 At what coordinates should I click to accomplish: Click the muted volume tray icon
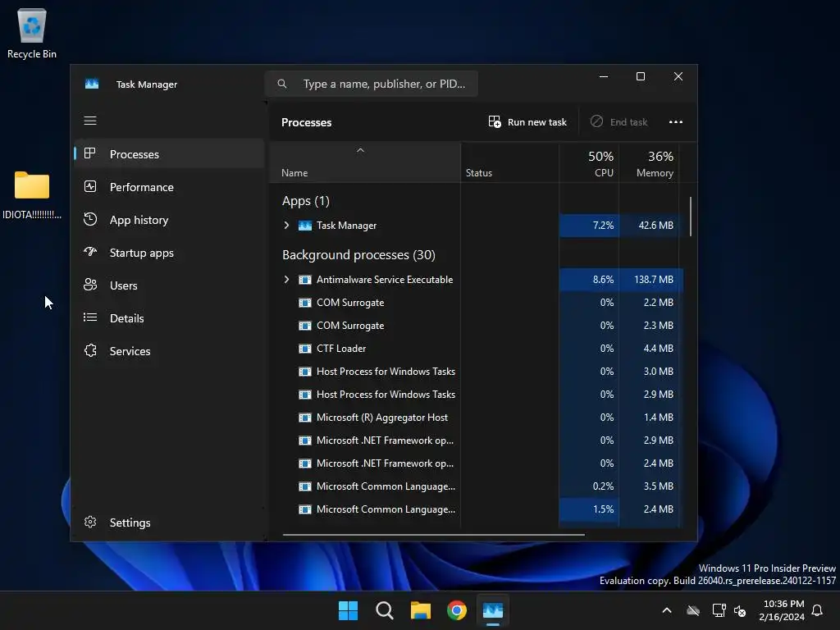click(x=740, y=610)
